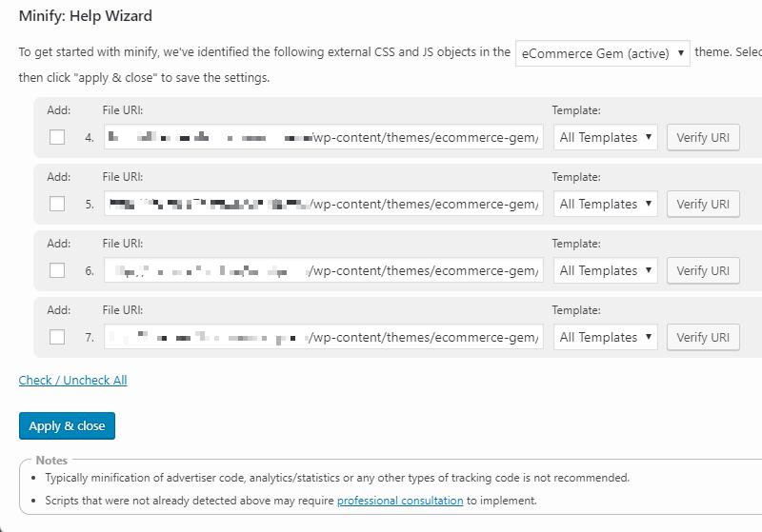Click File URI field for row 4
The width and height of the screenshot is (762, 532).
(324, 137)
